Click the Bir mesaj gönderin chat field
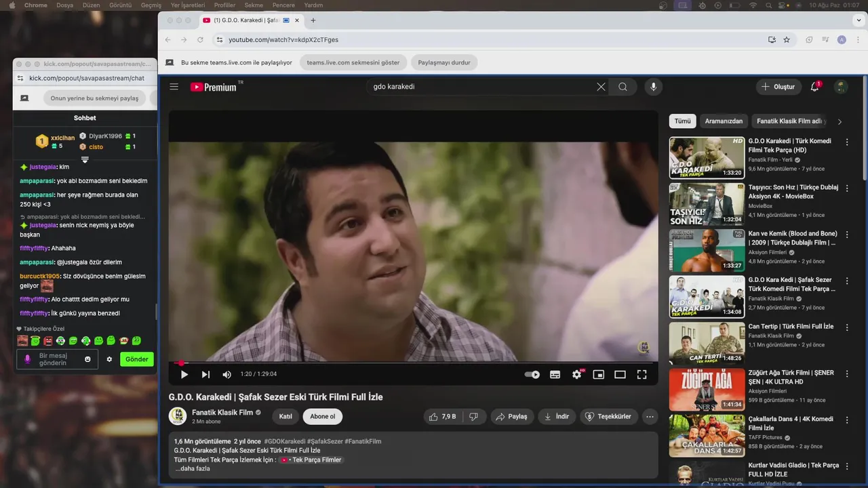The height and width of the screenshot is (488, 868). pos(57,359)
